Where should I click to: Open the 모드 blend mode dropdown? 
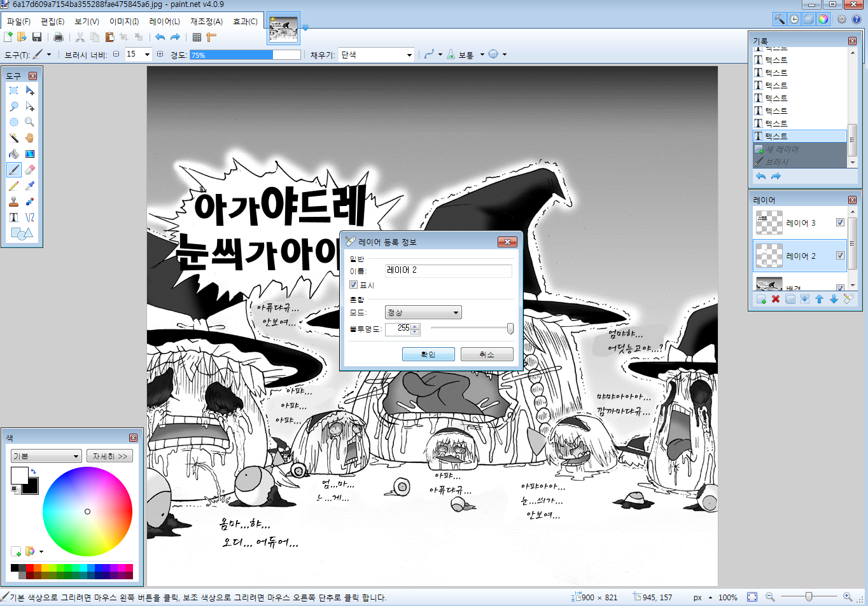[x=423, y=312]
